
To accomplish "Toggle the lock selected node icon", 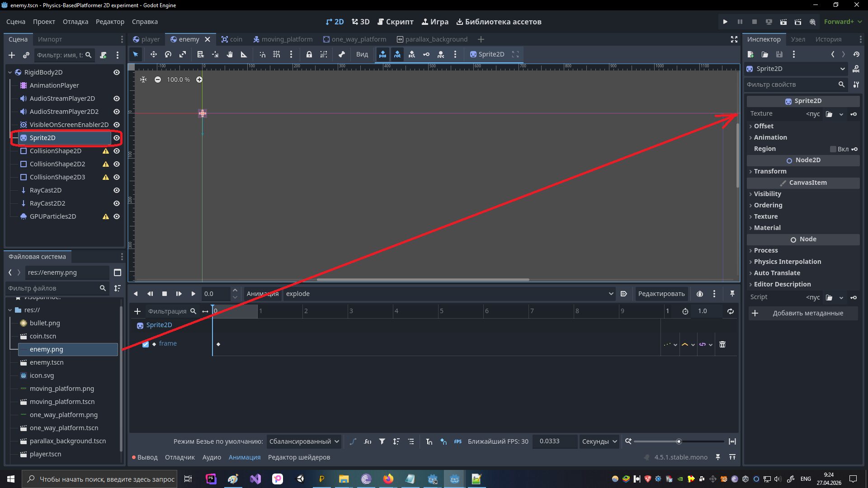I will tap(309, 54).
